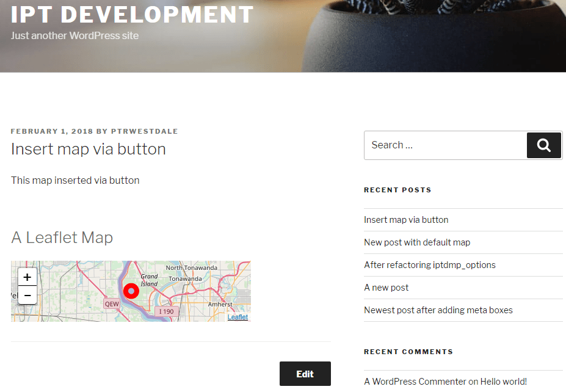
Task: Visit A WordPress Commenter's profile link
Action: pos(415,381)
